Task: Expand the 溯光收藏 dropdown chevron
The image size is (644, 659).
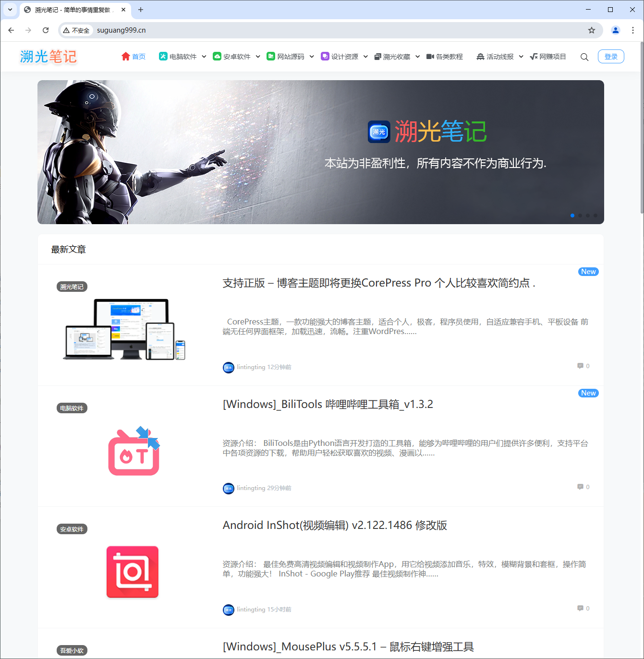Action: point(418,57)
